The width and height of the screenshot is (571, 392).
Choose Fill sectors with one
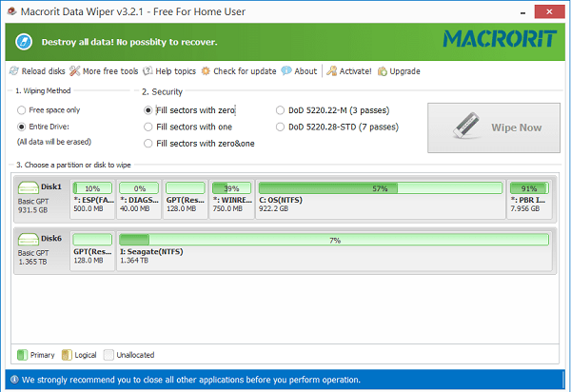tap(187, 127)
